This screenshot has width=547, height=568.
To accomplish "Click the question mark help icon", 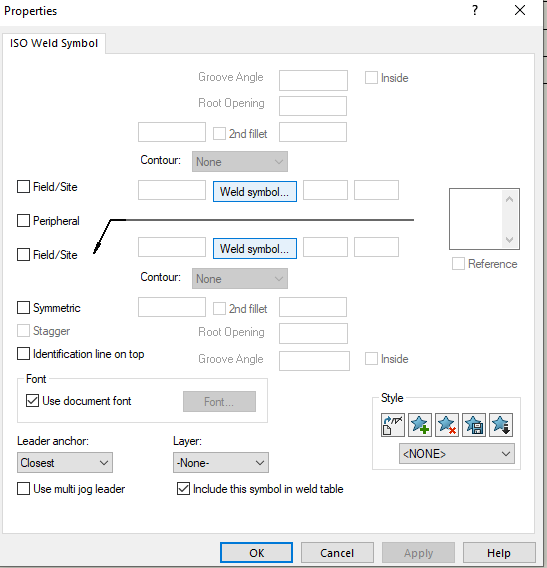I will click(475, 10).
